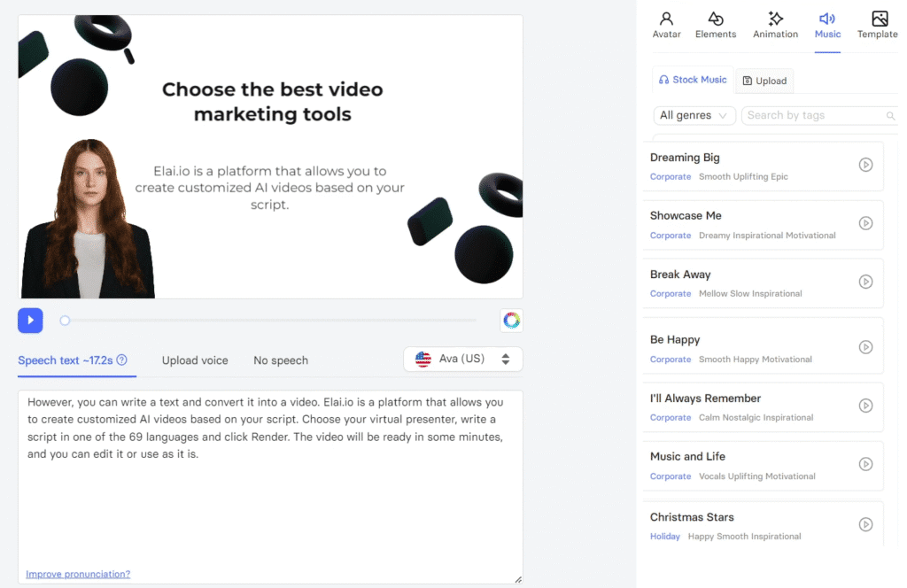Select the Stock Music tab
The image size is (907, 588).
693,80
